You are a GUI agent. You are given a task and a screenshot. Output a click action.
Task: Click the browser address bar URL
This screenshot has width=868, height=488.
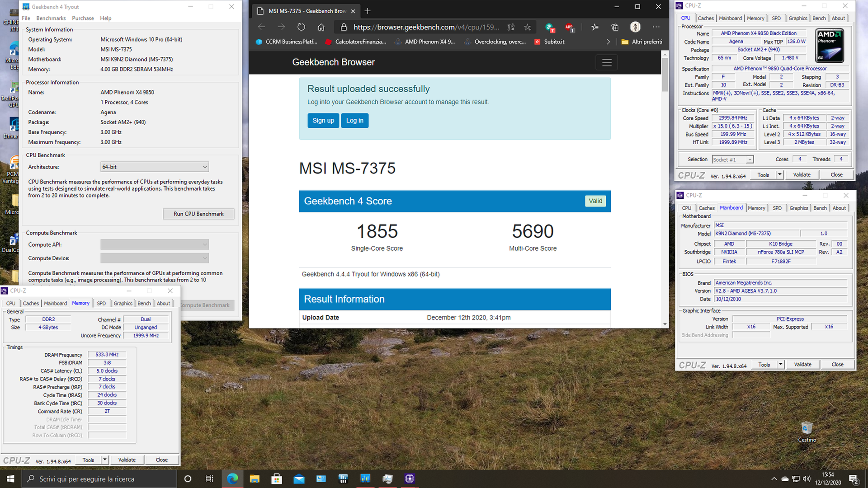pos(426,27)
